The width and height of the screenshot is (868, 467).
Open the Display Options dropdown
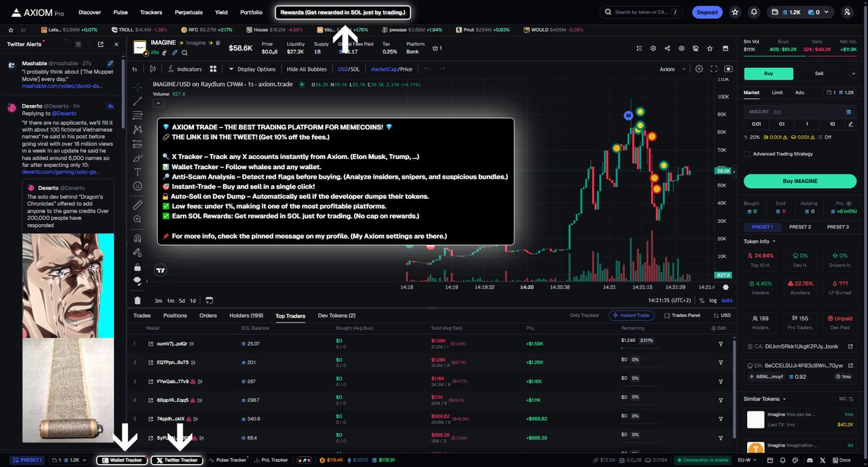252,69
